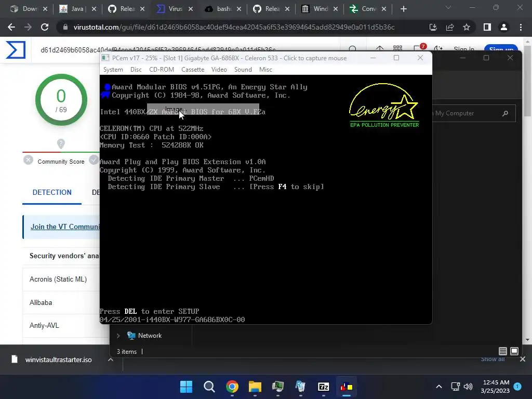The width and height of the screenshot is (532, 399).
Task: Open the Chrome profile menu
Action: (x=504, y=27)
